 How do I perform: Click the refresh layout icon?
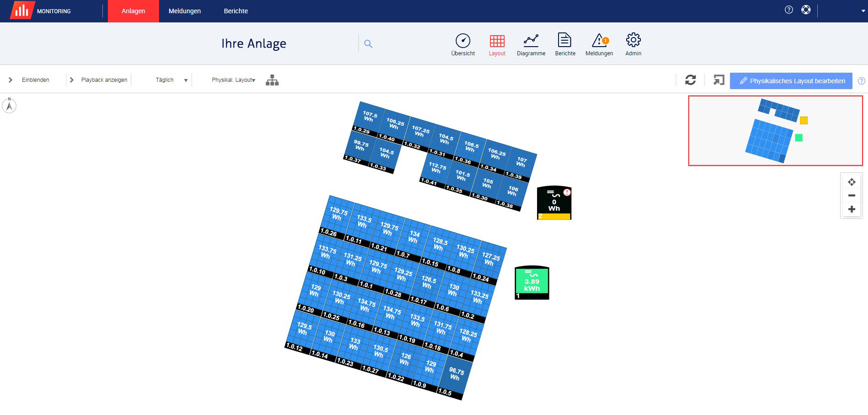[x=690, y=80]
